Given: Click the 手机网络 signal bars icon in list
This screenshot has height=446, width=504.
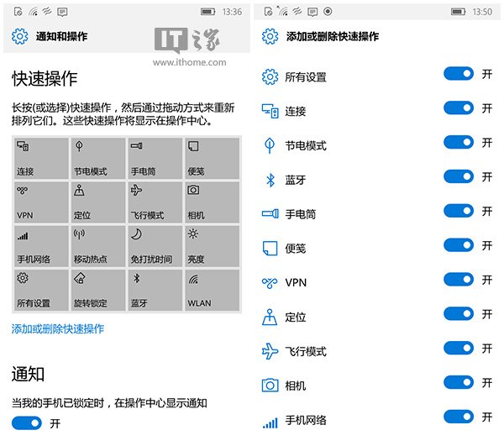Looking at the screenshot, I should (x=270, y=422).
